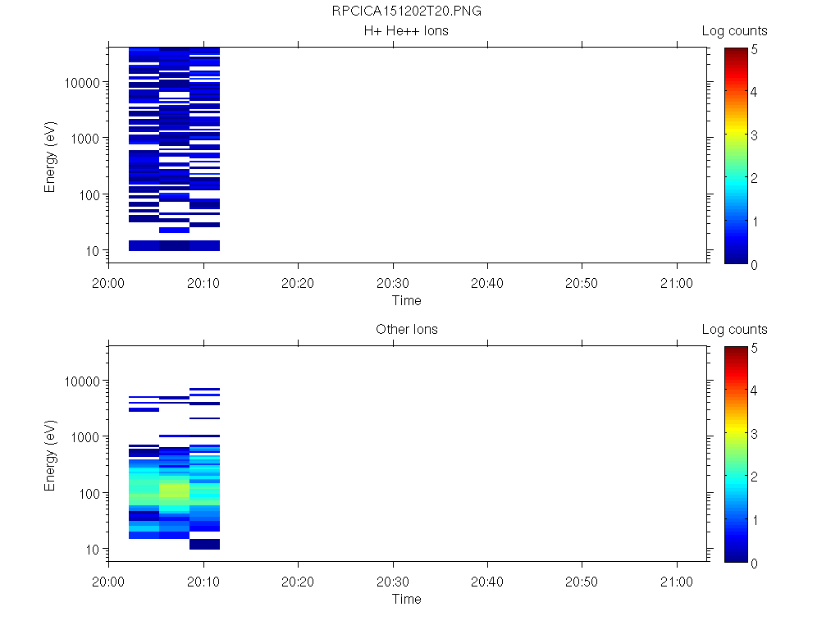Image resolution: width=840 pixels, height=630 pixels.
Task: Click the 10 energy tick on H+ He++ plot
Action: tap(93, 251)
